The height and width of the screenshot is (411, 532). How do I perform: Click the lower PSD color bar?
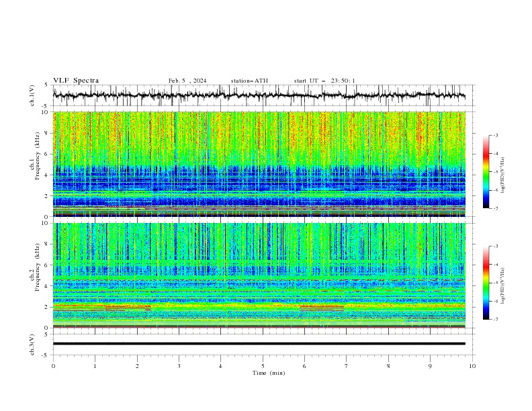pos(486,283)
